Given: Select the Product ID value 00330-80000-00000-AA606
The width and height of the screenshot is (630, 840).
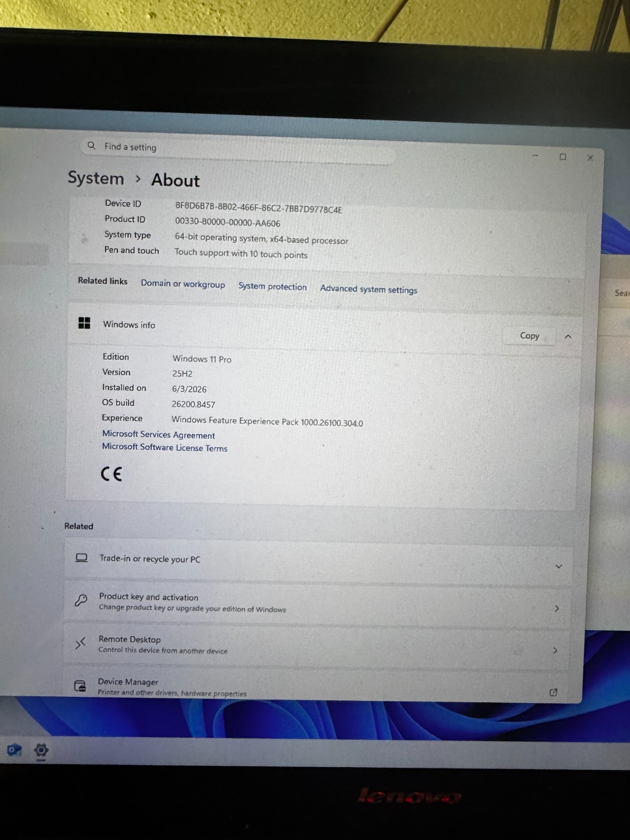Looking at the screenshot, I should click(227, 223).
